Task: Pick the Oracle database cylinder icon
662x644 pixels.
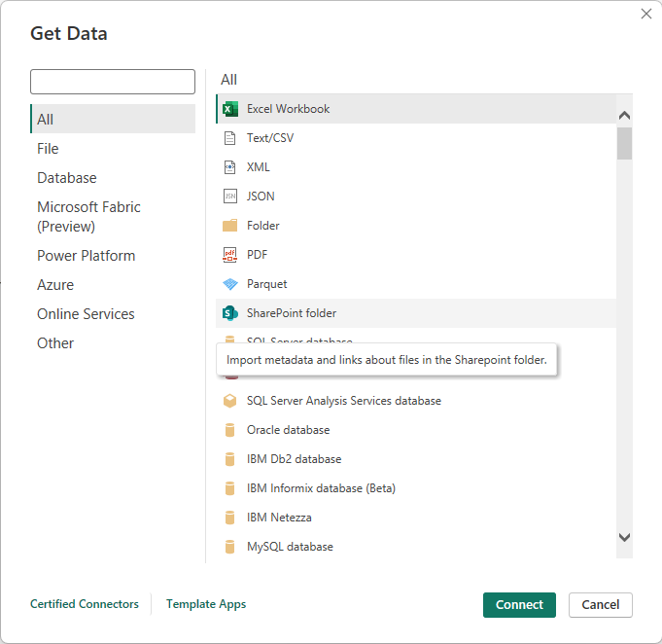Action: pyautogui.click(x=230, y=430)
